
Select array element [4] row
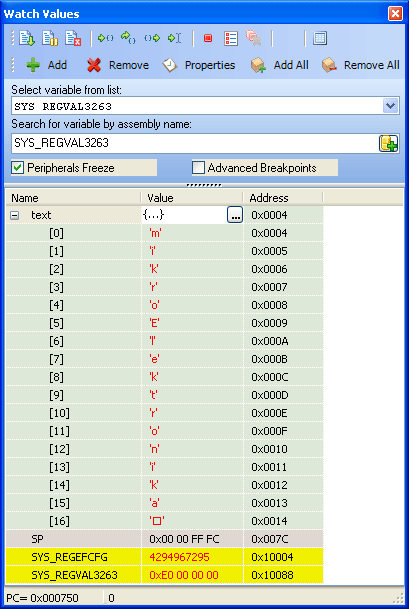point(164,305)
